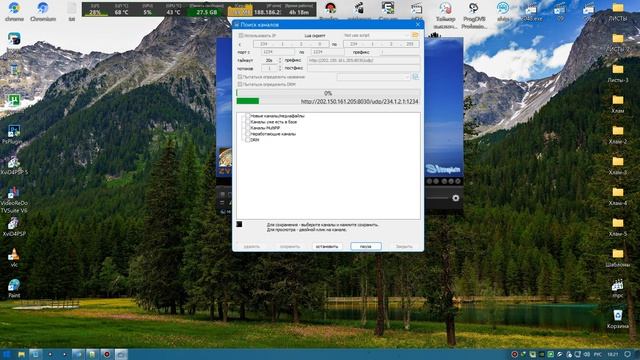Click the удалить button
Screen dimensions: 640x360
click(x=251, y=246)
